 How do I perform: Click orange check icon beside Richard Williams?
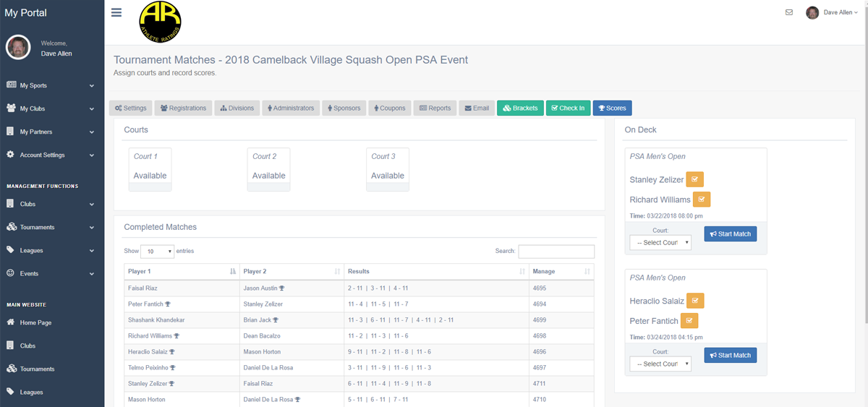702,200
